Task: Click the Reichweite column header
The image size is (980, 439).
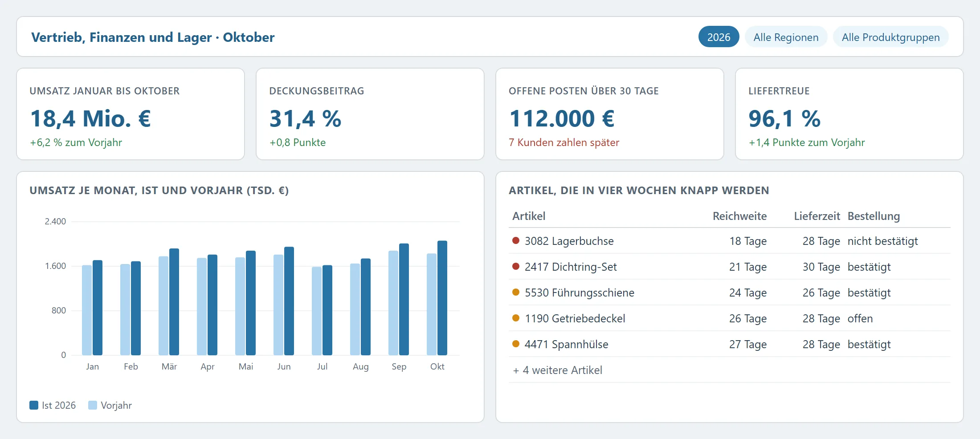Action: (x=739, y=216)
